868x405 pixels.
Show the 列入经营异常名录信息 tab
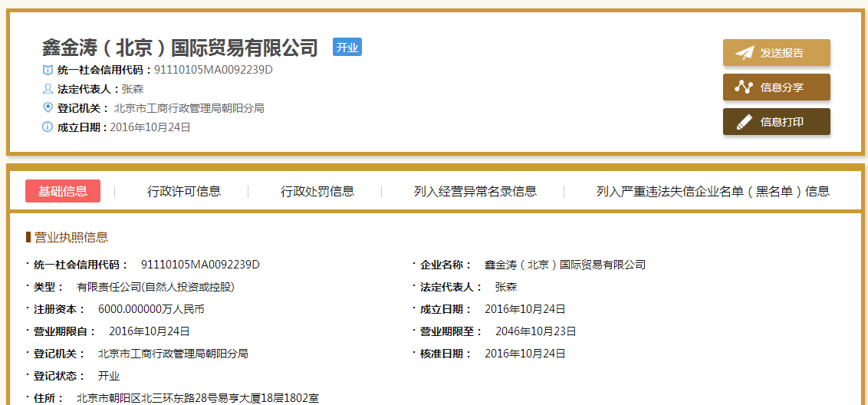point(475,192)
